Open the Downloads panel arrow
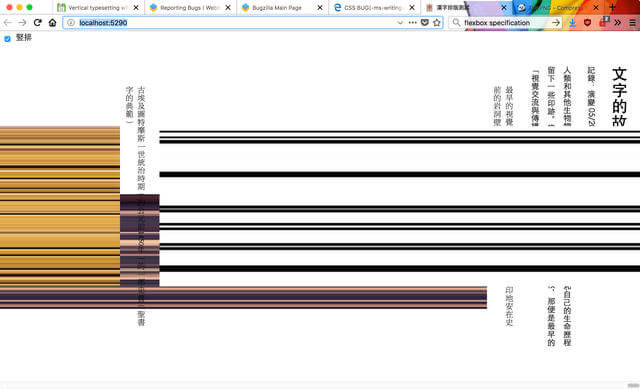This screenshot has width=640, height=389. pos(572,23)
